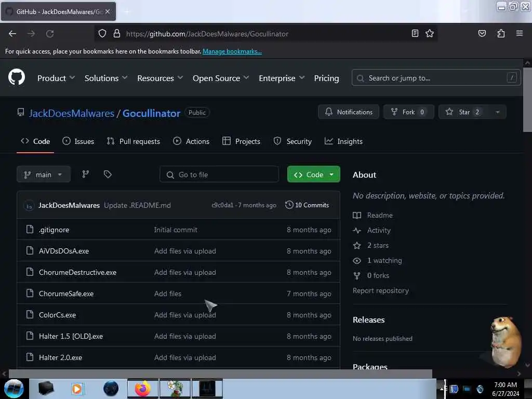Open ChorumeDestructive.exe file

point(78,272)
